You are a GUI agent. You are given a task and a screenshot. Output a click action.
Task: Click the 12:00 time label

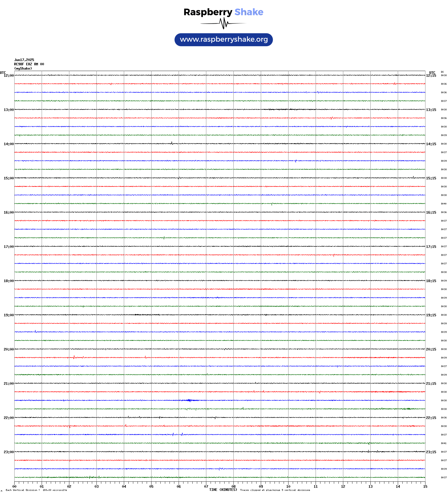click(9, 76)
